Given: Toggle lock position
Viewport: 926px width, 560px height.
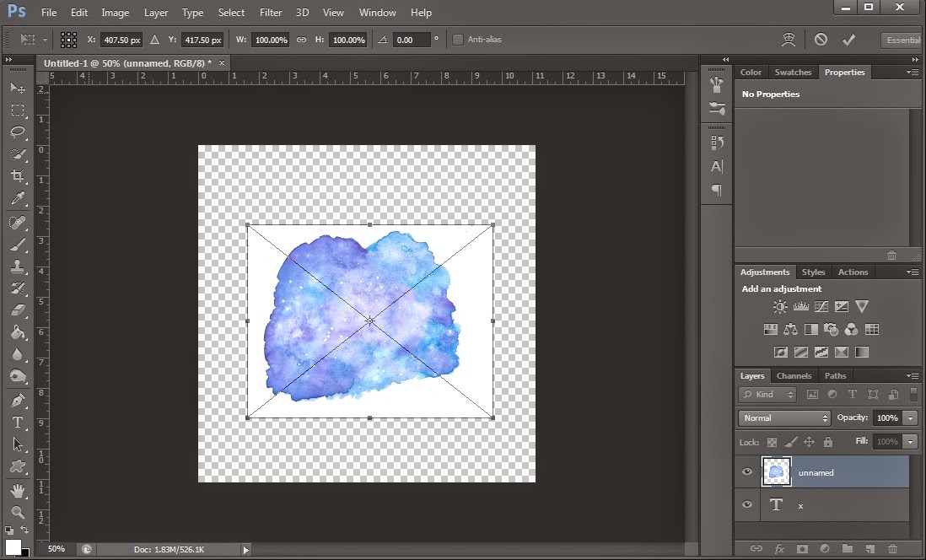Looking at the screenshot, I should point(809,442).
